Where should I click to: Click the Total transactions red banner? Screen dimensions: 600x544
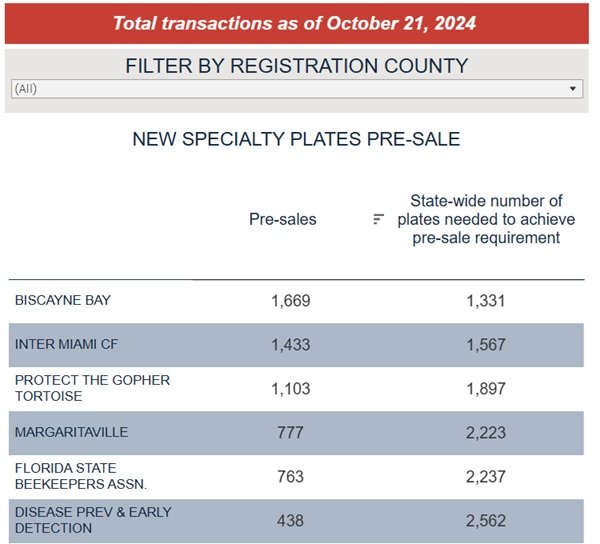point(295,23)
